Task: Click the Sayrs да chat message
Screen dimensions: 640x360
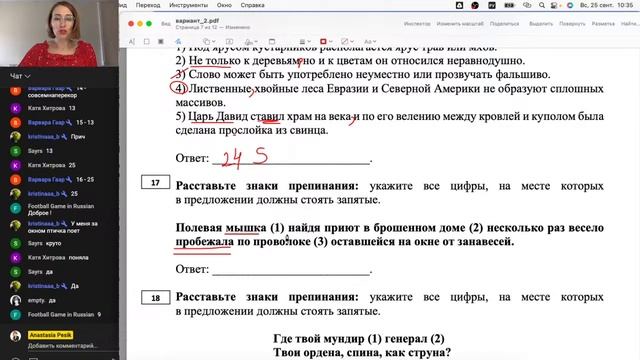Action: coord(40,272)
